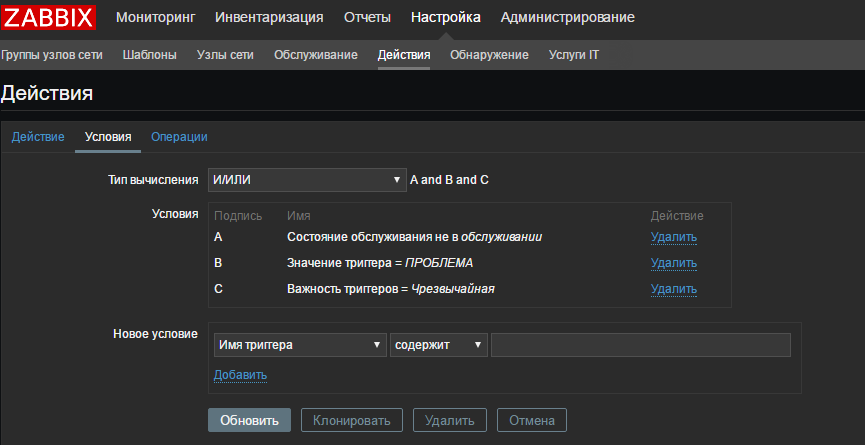Viewport: 865px width, 445px height.
Task: Open the Инвентаризация menu
Action: [269, 17]
